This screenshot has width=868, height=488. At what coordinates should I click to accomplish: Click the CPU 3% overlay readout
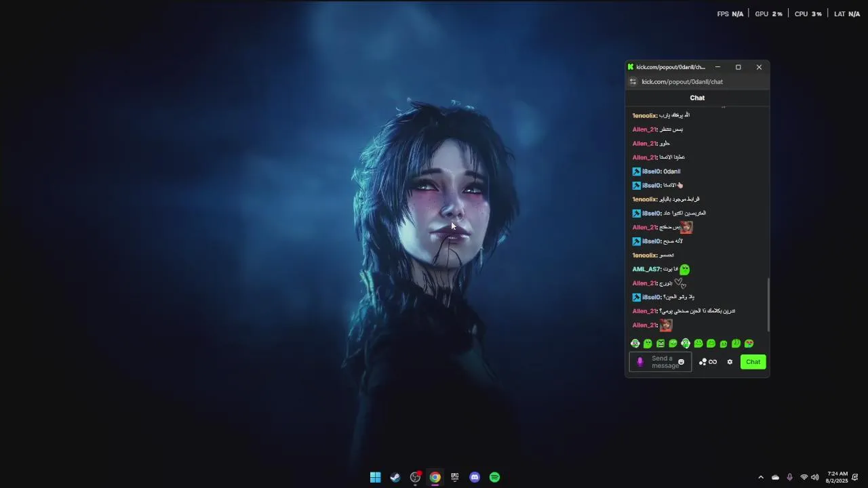pos(808,14)
